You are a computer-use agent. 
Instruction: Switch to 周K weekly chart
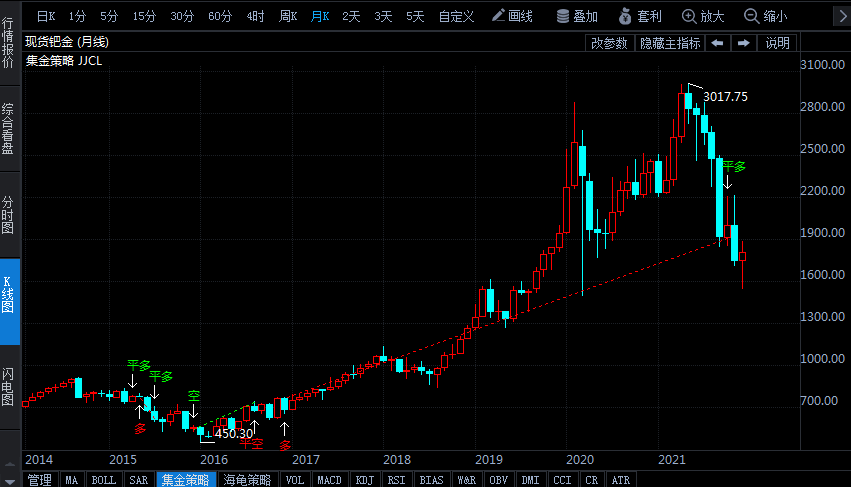click(288, 16)
